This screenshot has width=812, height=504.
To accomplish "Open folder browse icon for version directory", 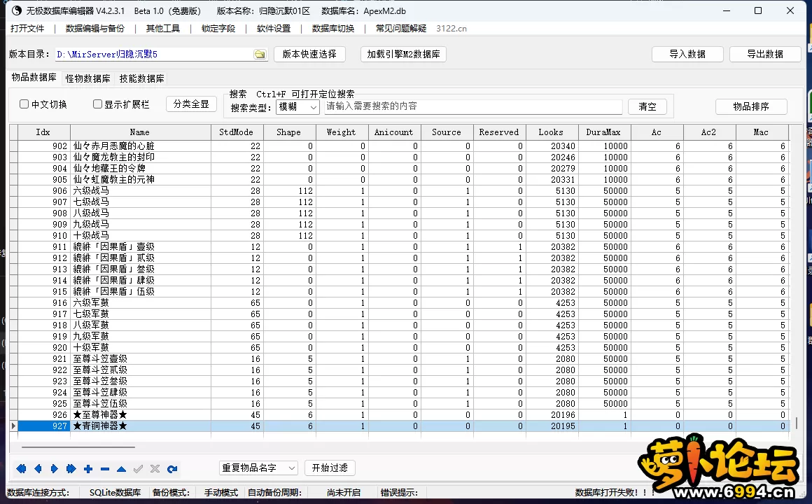I will (x=260, y=55).
